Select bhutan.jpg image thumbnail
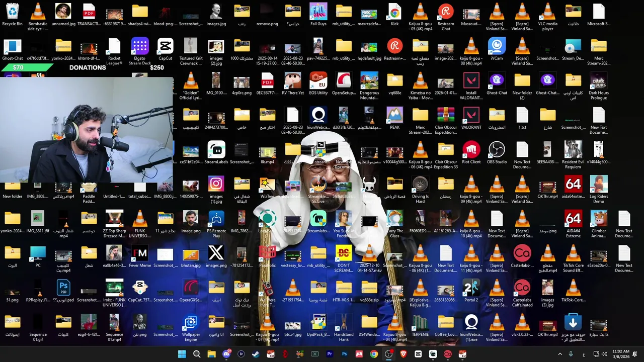This screenshot has width=644, height=362. point(191,256)
